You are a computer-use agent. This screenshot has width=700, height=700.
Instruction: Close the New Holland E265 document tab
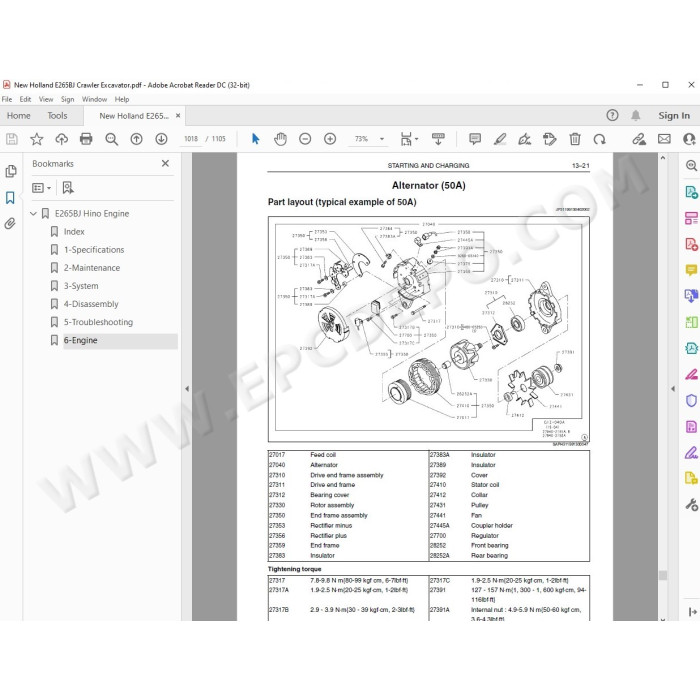coord(178,116)
